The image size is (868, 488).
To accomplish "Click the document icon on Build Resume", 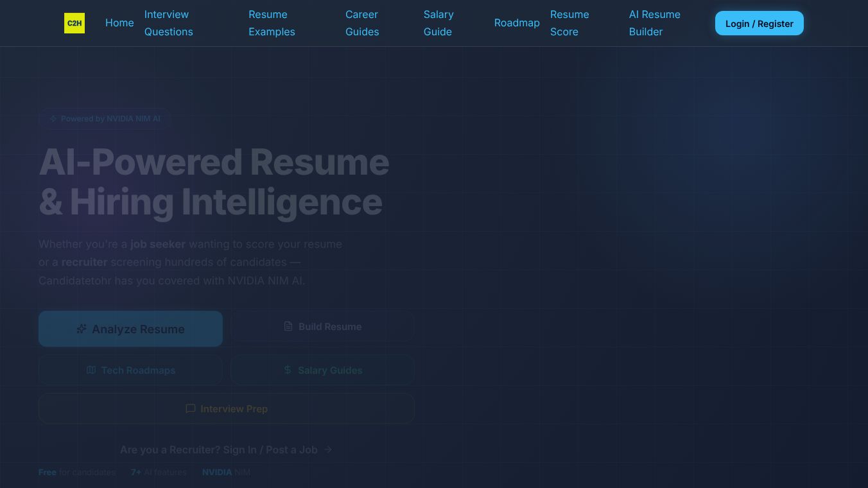I will coord(288,326).
